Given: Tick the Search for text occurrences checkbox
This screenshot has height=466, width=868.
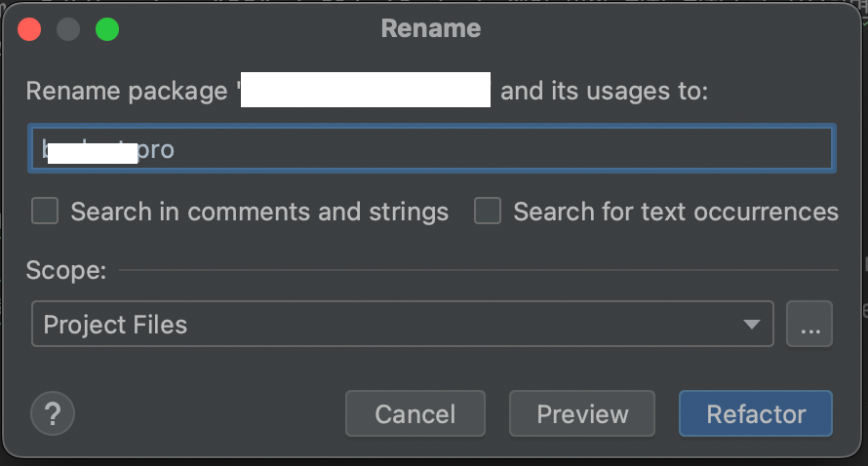Looking at the screenshot, I should point(488,212).
